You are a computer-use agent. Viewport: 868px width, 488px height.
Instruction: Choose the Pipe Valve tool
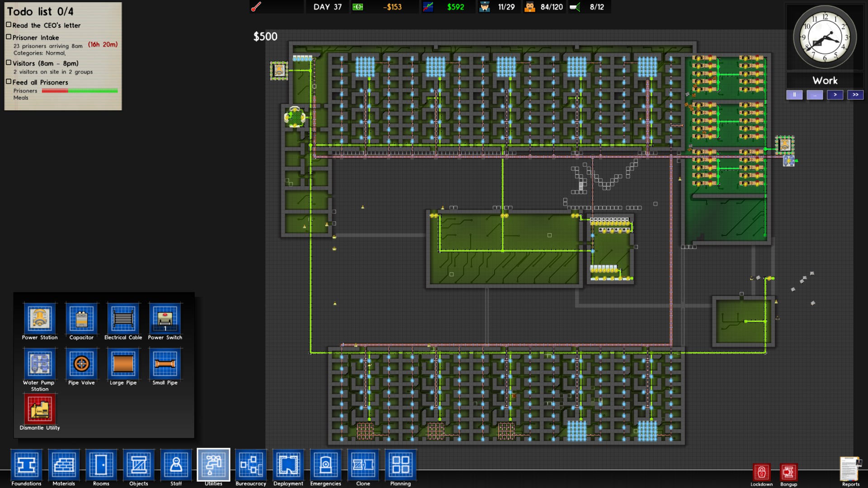[x=81, y=364]
